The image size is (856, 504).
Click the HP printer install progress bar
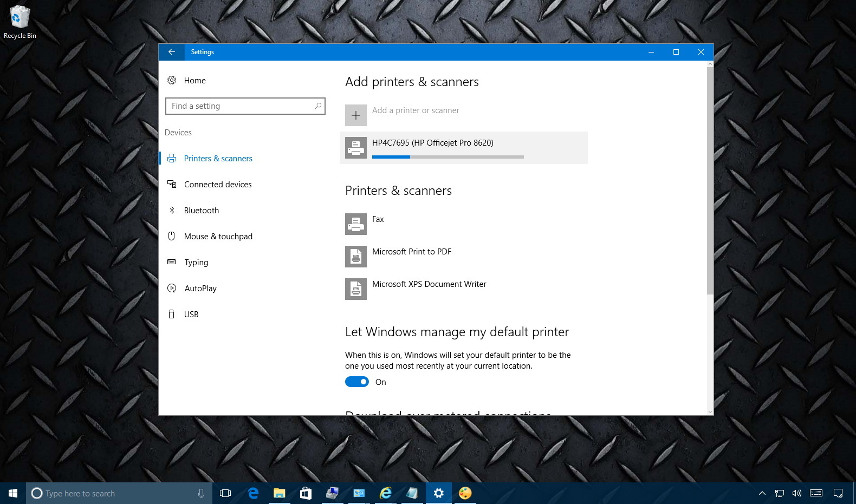(x=448, y=157)
